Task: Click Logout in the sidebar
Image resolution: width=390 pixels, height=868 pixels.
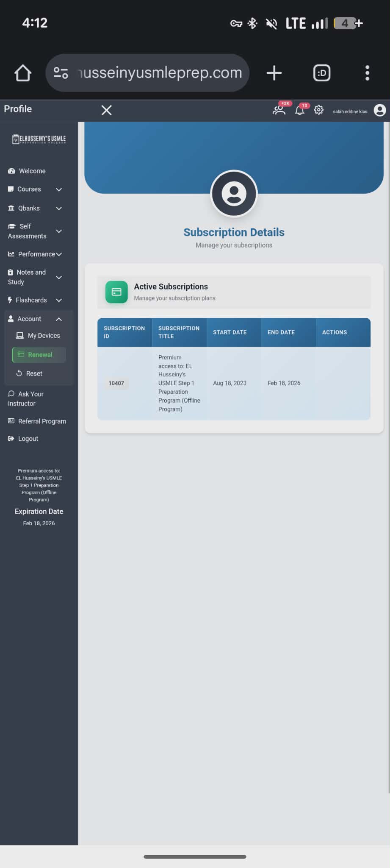Action: [28, 439]
